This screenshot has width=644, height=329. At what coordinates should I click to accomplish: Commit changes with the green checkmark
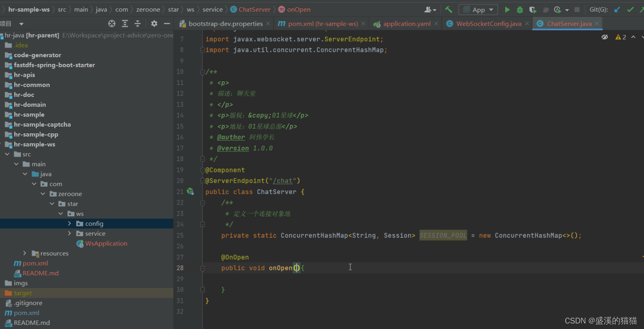click(630, 9)
